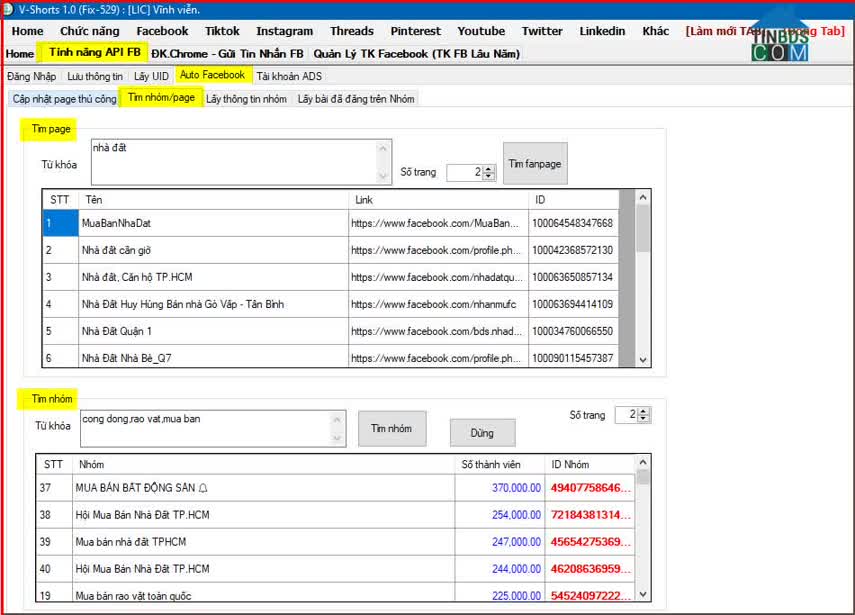This screenshot has width=855, height=615.
Task: Open the Twitter menu
Action: 542,31
